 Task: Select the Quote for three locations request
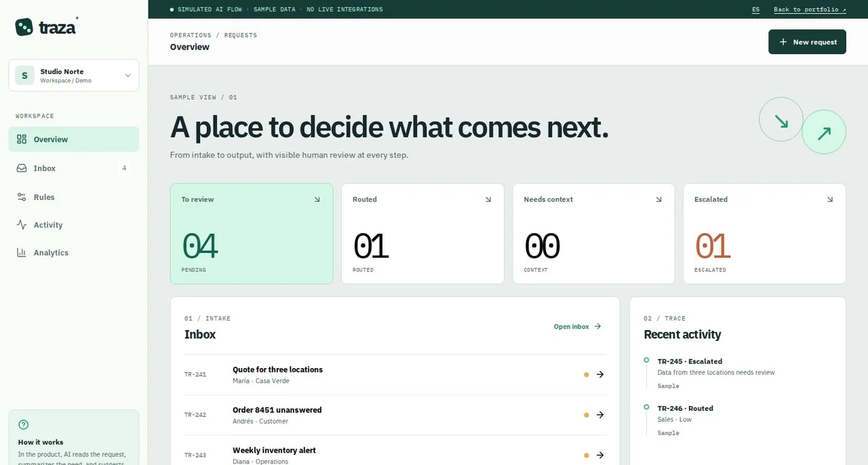tap(395, 375)
